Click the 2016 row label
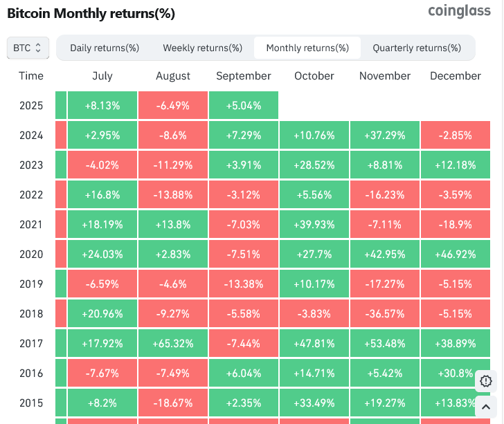504x424 pixels. (x=31, y=373)
